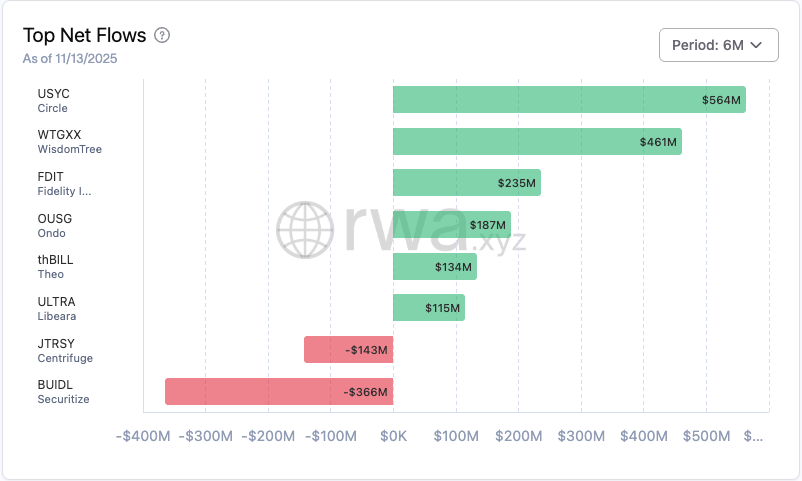Click the thBILL Theo label

[55, 267]
